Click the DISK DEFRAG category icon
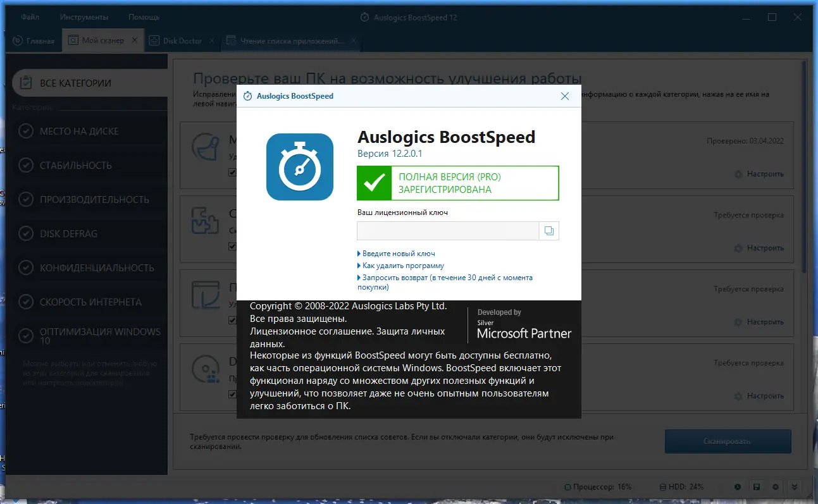The image size is (818, 504). pyautogui.click(x=25, y=233)
